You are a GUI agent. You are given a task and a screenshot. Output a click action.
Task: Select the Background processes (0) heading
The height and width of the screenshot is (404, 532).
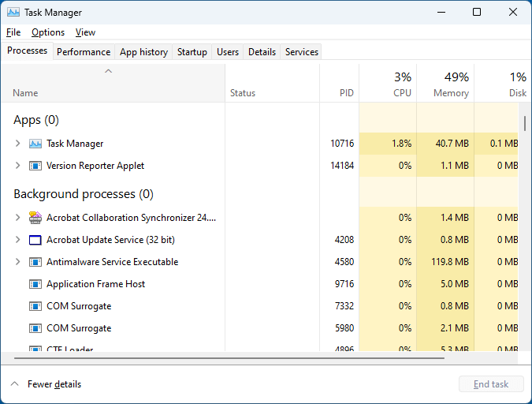(x=84, y=194)
